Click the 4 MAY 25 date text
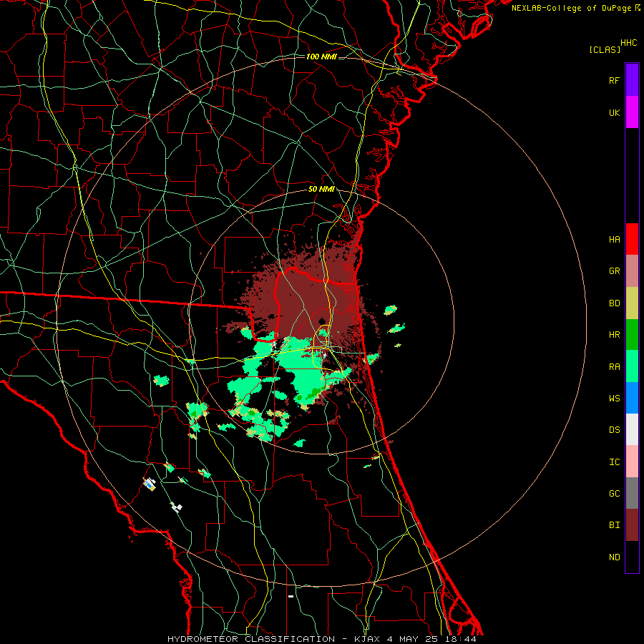The height and width of the screenshot is (644, 644). tap(414, 639)
